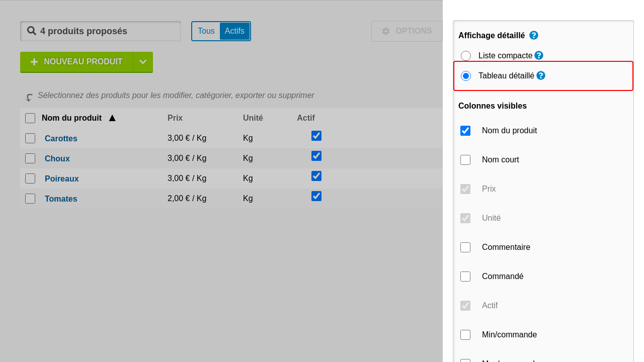Click the gear icon in Options button
This screenshot has width=644, height=362.
386,31
